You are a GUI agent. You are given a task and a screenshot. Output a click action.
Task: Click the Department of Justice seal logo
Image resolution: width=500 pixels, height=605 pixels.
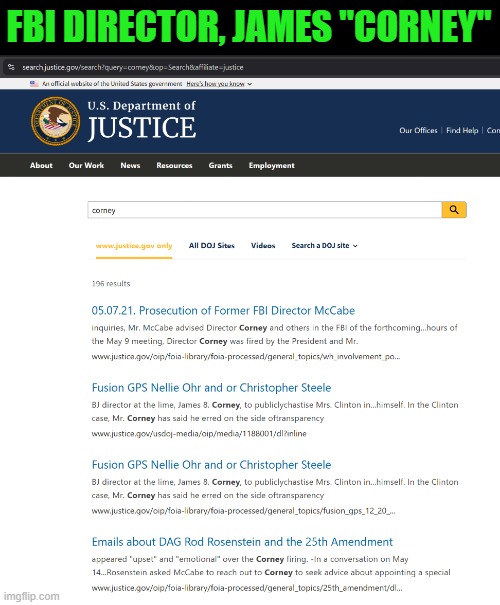[56, 121]
